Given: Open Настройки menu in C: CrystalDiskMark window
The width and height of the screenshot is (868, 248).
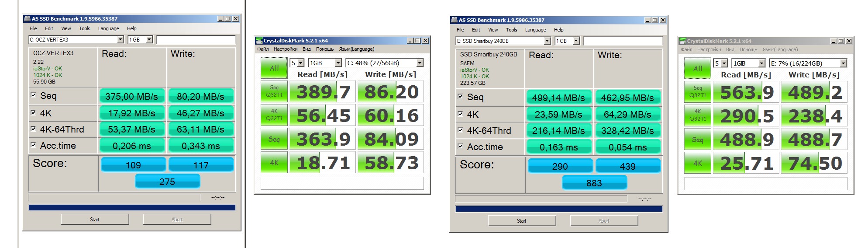Looking at the screenshot, I should (286, 49).
